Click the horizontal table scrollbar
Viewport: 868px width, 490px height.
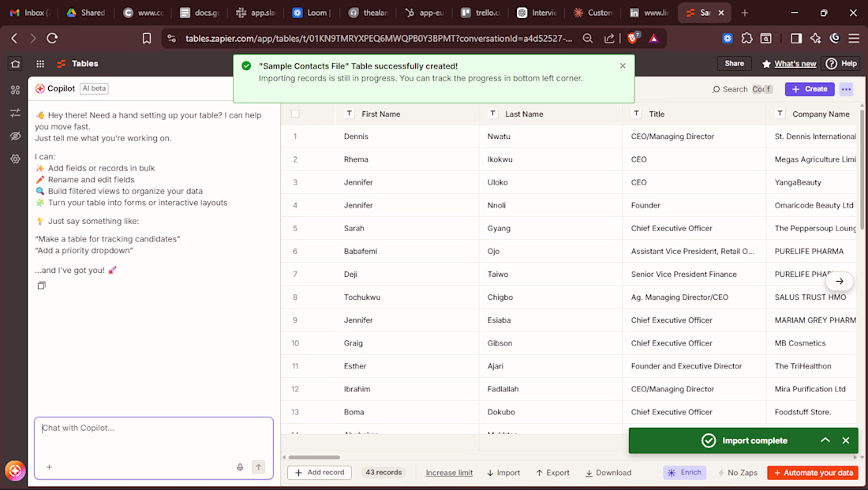(314, 458)
